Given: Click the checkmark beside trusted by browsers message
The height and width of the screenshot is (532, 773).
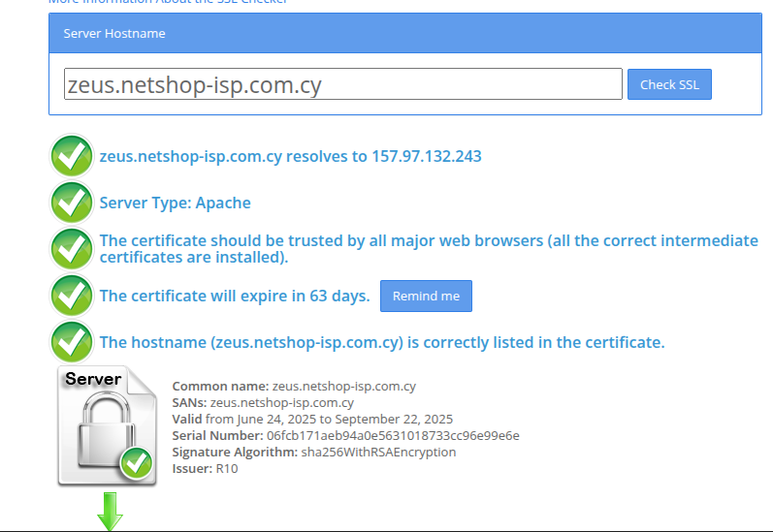Looking at the screenshot, I should pyautogui.click(x=72, y=249).
